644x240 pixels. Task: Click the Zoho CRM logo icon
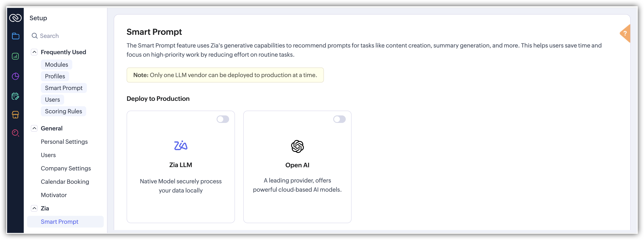click(x=15, y=18)
